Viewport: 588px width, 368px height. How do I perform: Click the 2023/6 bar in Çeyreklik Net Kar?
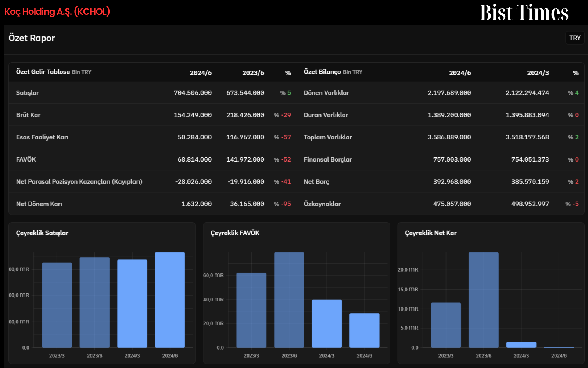tap(484, 300)
